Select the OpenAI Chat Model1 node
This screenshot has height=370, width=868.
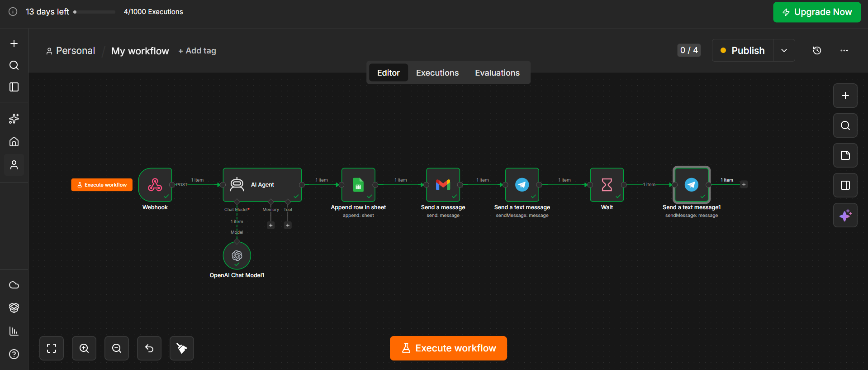coord(237,255)
